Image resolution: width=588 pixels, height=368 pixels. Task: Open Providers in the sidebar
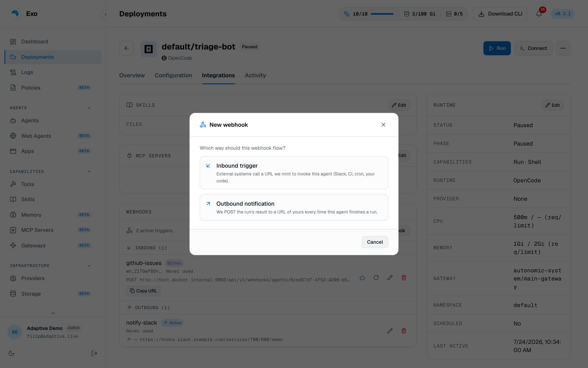53,278
